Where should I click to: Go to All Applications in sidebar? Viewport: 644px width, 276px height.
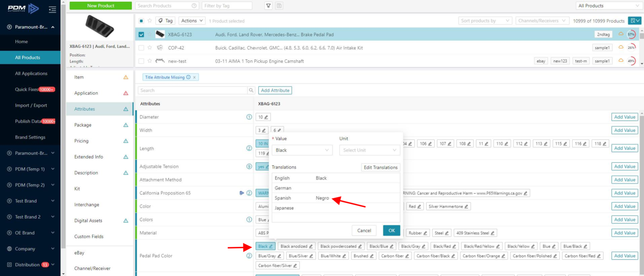(31, 73)
